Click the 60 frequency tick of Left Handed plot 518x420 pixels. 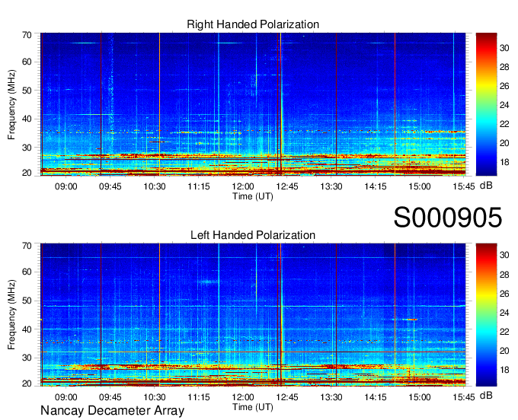point(27,272)
